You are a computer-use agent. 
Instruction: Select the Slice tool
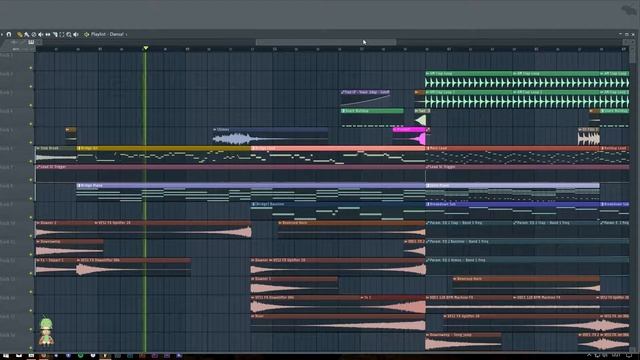pyautogui.click(x=55, y=35)
